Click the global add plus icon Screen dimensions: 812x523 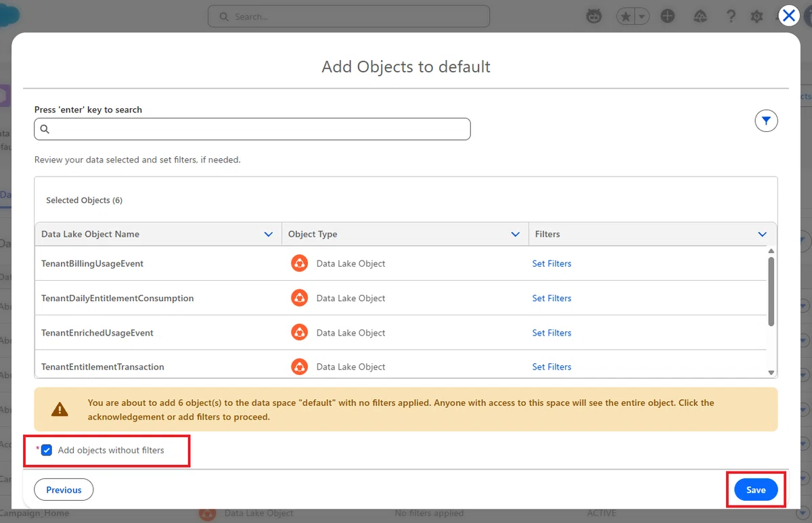pyautogui.click(x=668, y=16)
